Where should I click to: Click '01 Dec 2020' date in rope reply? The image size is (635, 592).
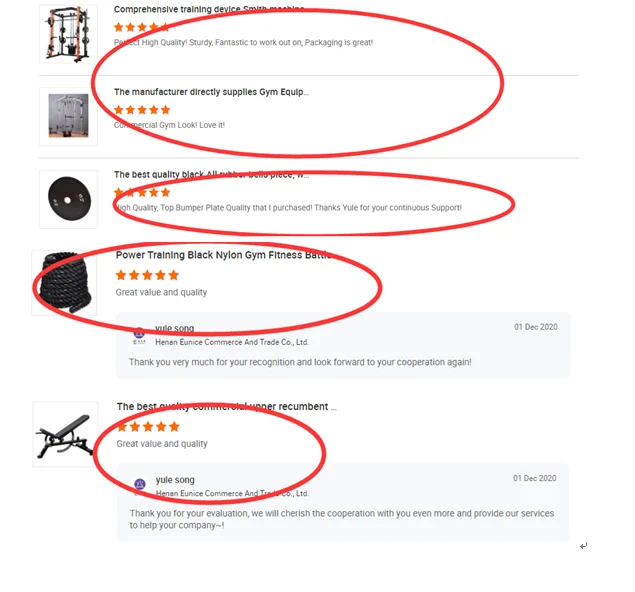536,327
